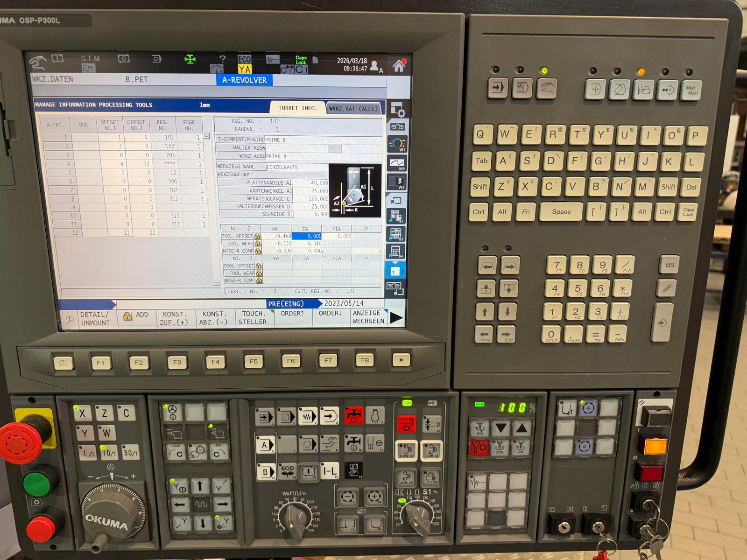Select the highlighted ZA tool offset field
Viewport: 747px width, 560px height.
[x=307, y=236]
